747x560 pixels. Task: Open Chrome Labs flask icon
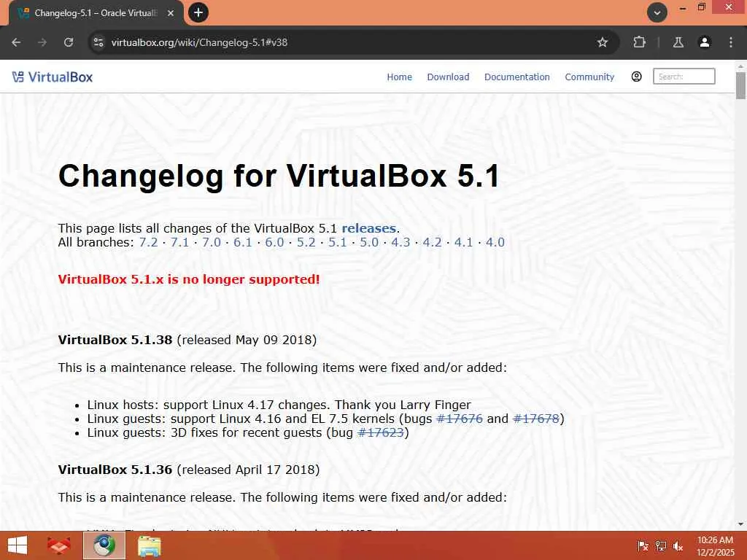[x=678, y=42]
